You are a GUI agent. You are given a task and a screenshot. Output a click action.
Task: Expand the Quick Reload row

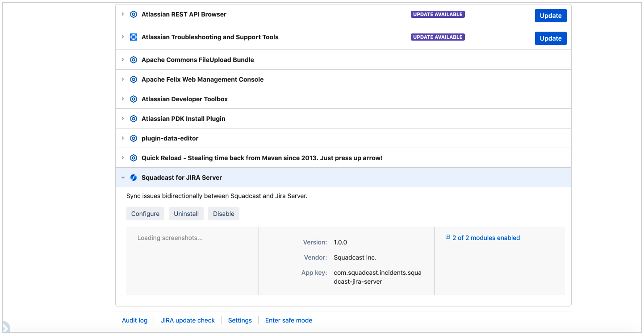pyautogui.click(x=123, y=158)
